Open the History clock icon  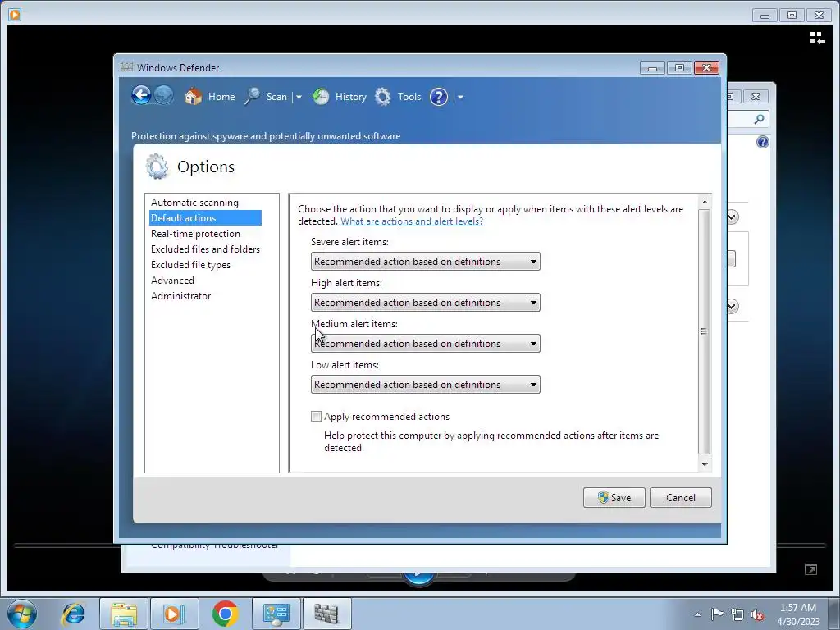coord(321,97)
